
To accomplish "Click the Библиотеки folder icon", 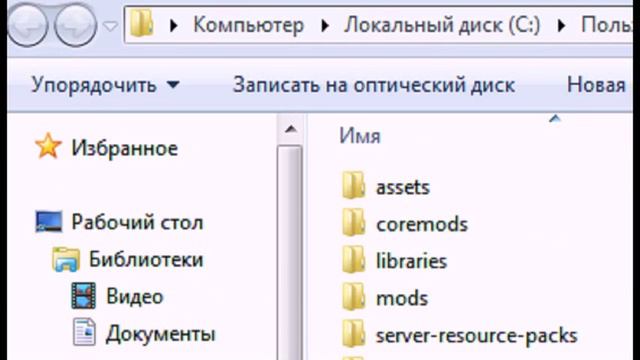I will [66, 260].
